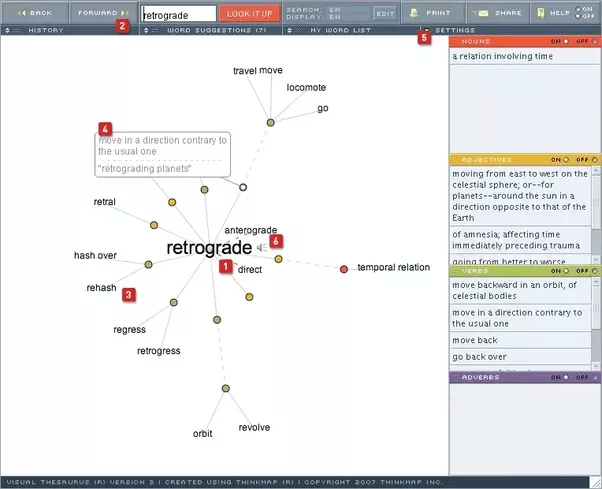Screen dimensions: 602x489
Task: Click the window resize grip corner
Action: 595,482
